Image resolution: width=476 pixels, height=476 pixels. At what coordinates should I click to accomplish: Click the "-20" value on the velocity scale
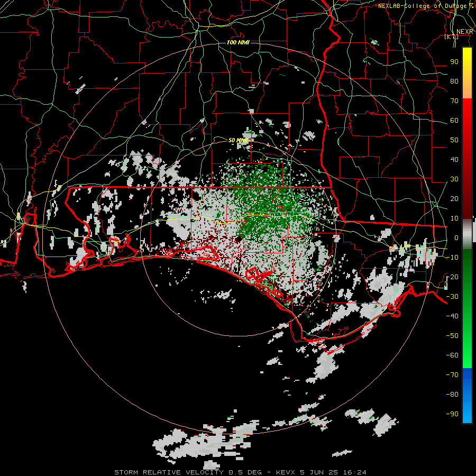(x=452, y=277)
